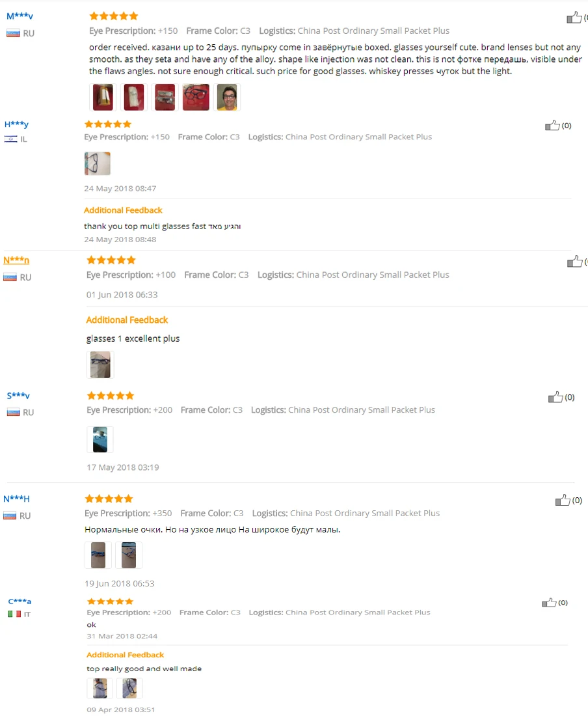Open M***v reviewer profile link
Screen dimensions: 588x716
(x=20, y=16)
